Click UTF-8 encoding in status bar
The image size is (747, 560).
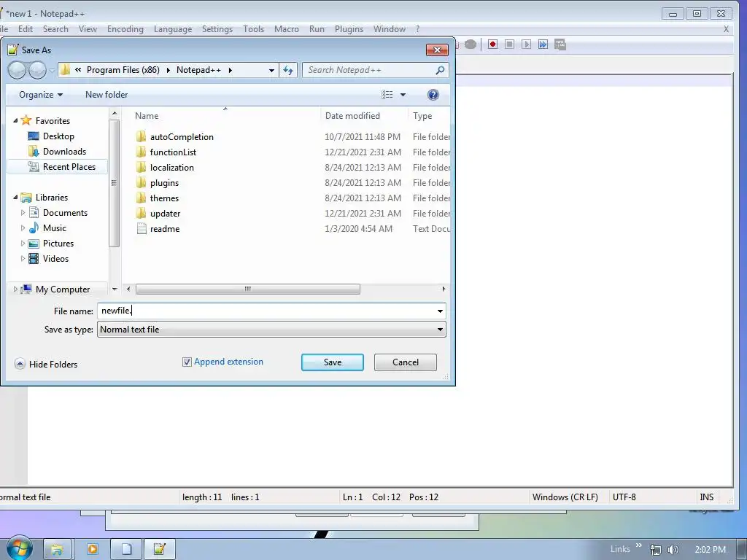[624, 497]
